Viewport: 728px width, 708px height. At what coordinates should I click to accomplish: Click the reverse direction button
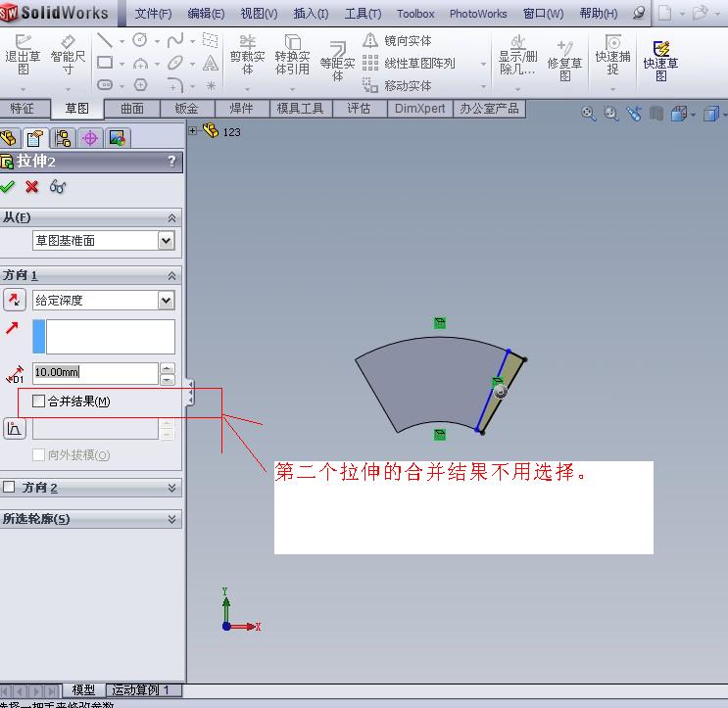click(15, 300)
